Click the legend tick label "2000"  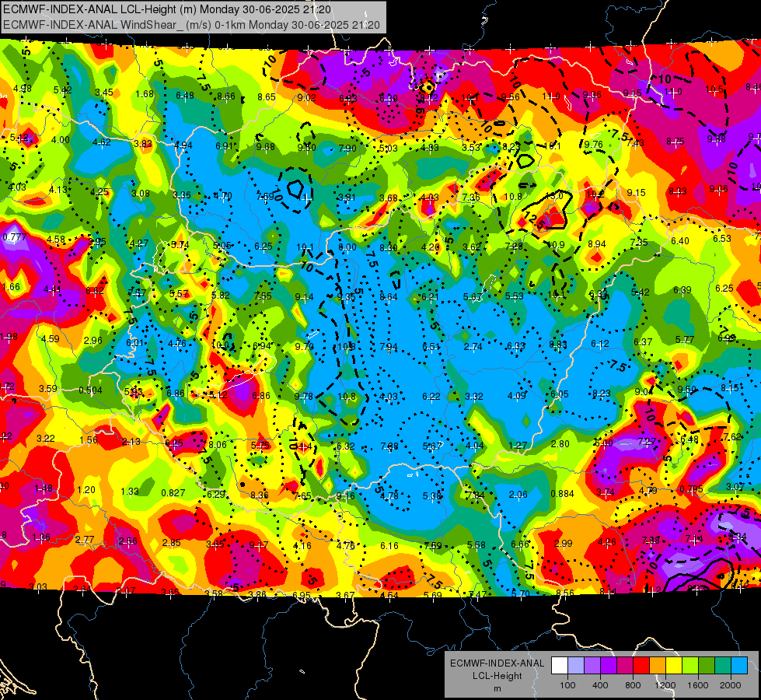tap(731, 685)
